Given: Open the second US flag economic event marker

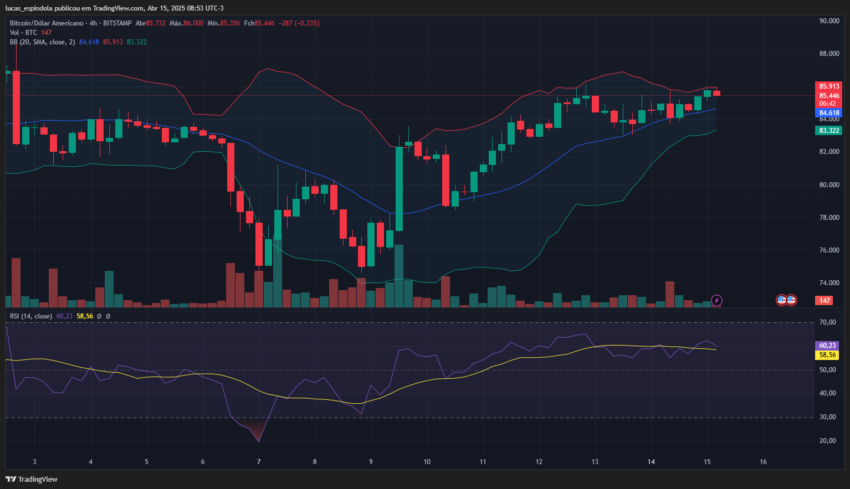Looking at the screenshot, I should click(x=791, y=300).
